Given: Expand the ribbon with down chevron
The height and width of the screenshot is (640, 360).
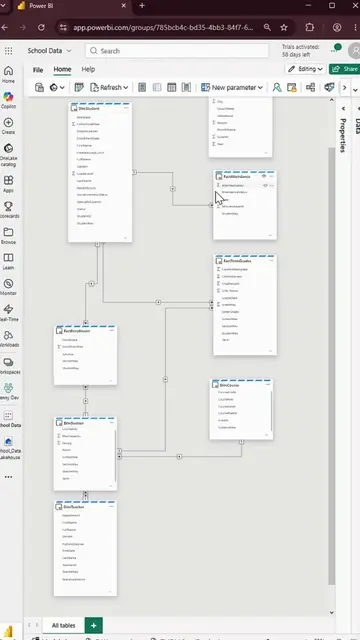Looking at the screenshot, I should click(x=355, y=89).
